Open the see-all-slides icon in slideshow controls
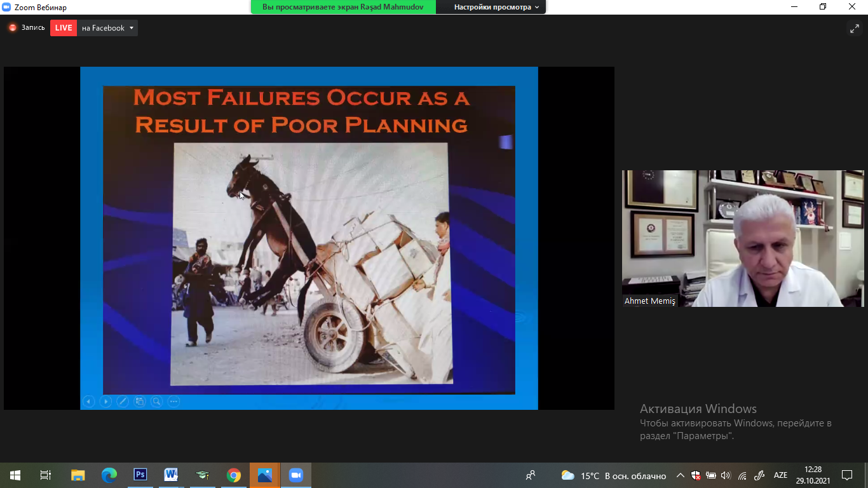Image resolution: width=868 pixels, height=488 pixels. point(140,402)
